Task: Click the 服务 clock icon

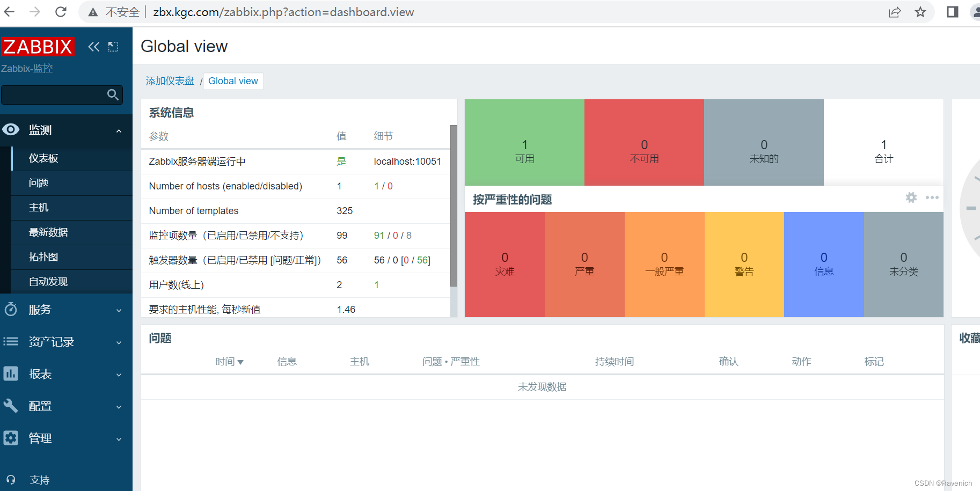Action: (x=11, y=309)
